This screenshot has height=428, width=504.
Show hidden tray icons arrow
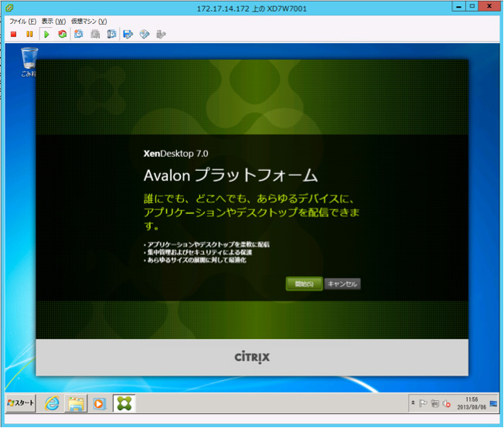(x=413, y=403)
